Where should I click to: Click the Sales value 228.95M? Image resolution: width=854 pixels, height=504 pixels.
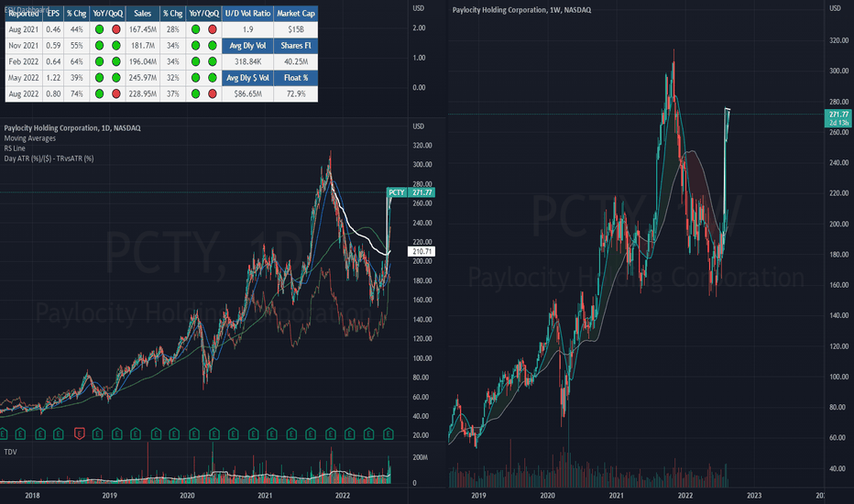pyautogui.click(x=143, y=93)
